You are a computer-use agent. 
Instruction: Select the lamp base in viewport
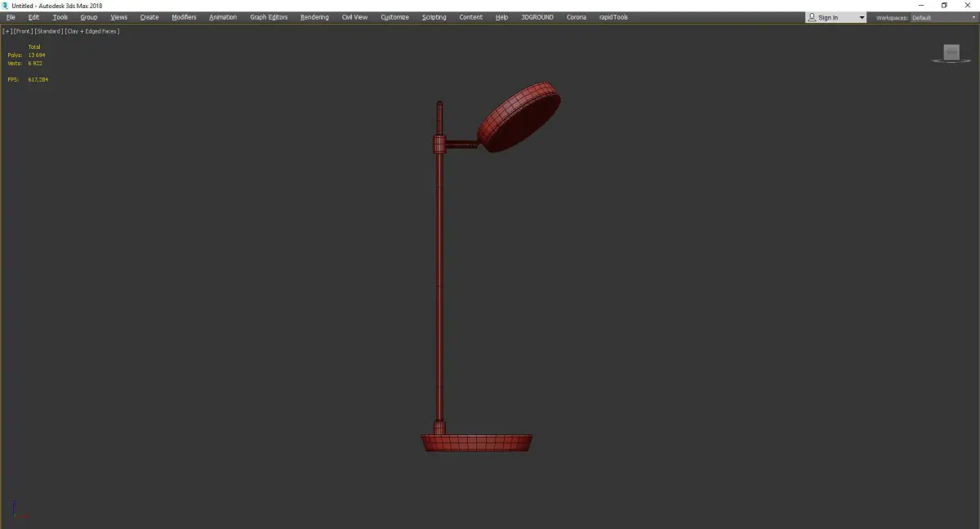[x=477, y=443]
